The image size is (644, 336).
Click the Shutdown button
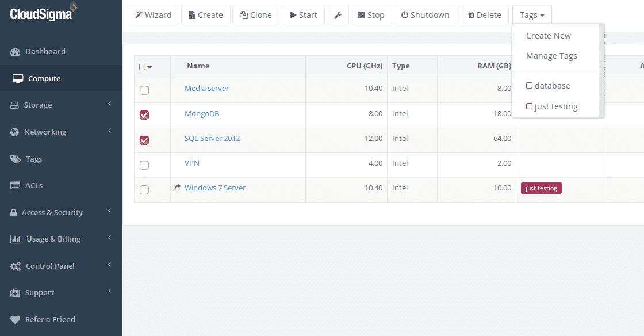point(425,15)
